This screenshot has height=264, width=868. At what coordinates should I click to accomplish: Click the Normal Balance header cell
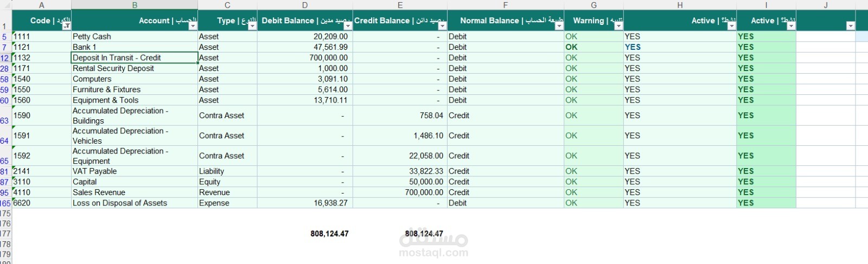(x=506, y=21)
